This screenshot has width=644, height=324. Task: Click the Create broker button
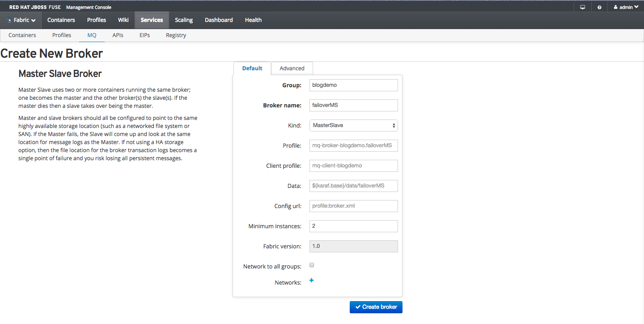click(376, 307)
